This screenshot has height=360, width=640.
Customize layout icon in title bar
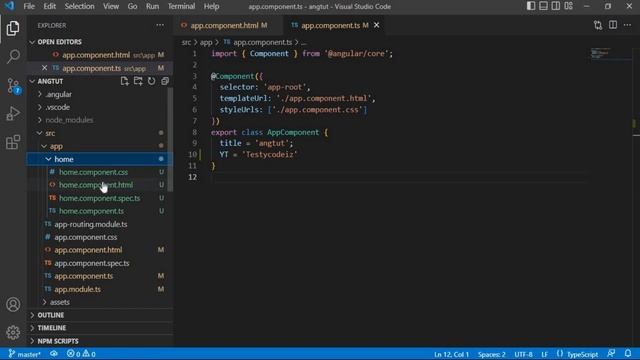pyautogui.click(x=569, y=6)
